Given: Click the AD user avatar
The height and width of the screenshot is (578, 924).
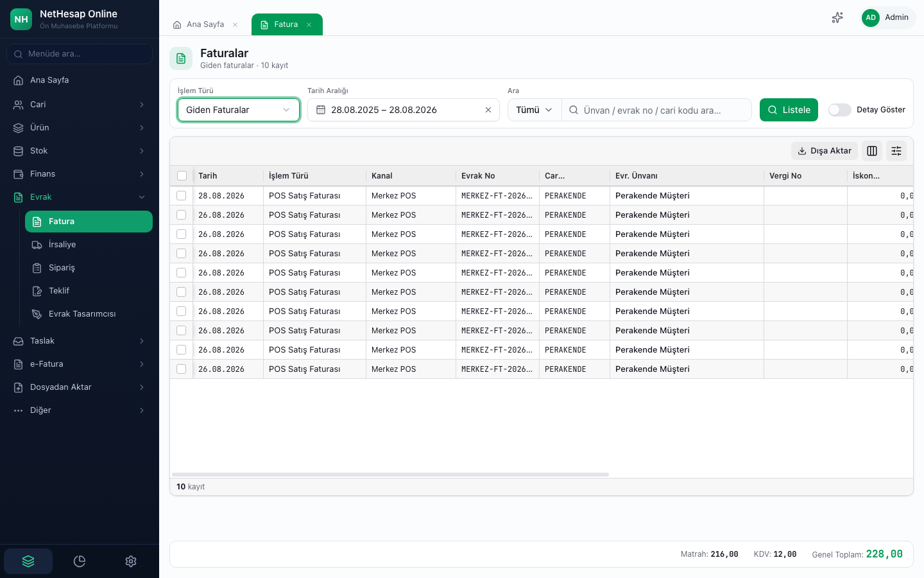Looking at the screenshot, I should click(x=871, y=18).
